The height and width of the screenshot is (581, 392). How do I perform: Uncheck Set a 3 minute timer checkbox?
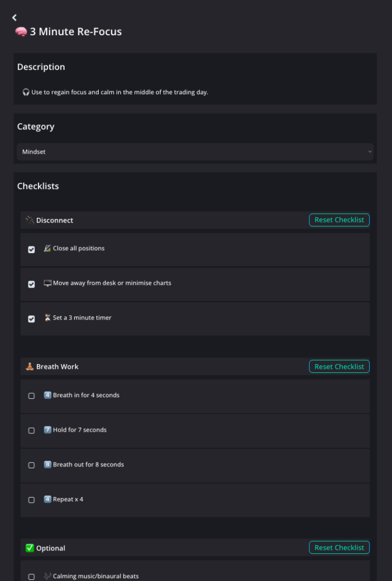coord(32,319)
